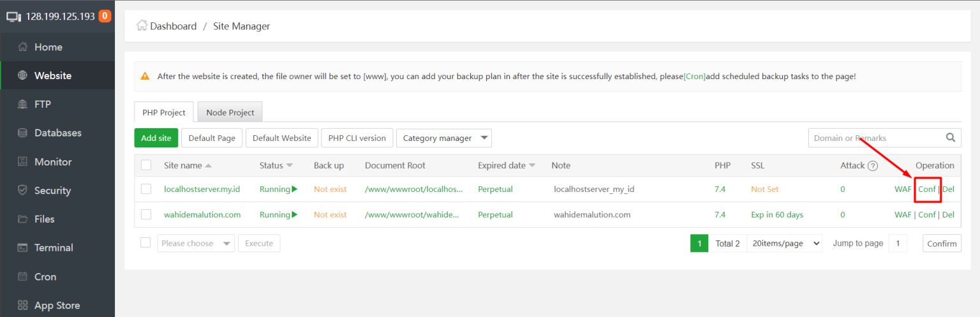Click the green page 1 pagination button

point(699,243)
